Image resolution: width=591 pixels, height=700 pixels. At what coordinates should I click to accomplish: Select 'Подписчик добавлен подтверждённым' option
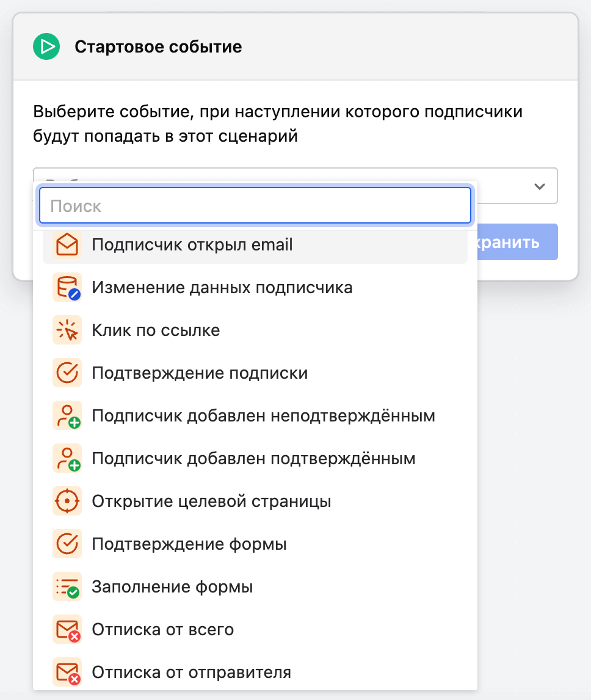[x=253, y=459]
